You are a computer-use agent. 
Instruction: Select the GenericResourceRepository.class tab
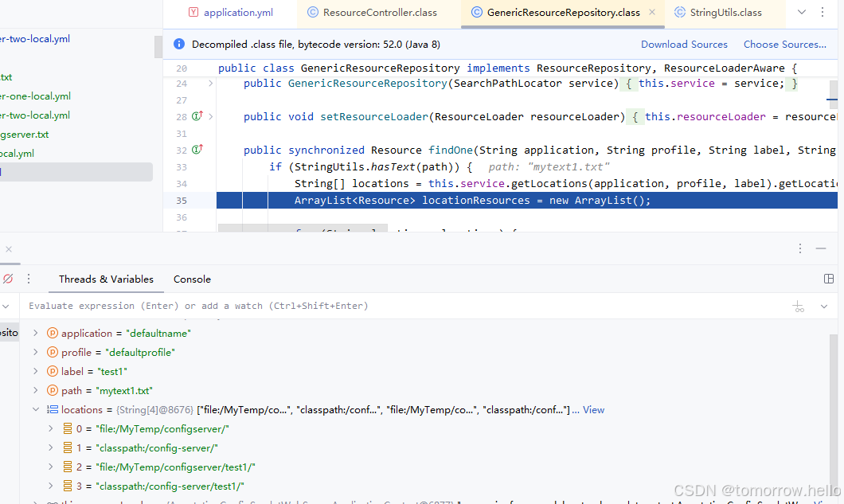click(x=556, y=13)
